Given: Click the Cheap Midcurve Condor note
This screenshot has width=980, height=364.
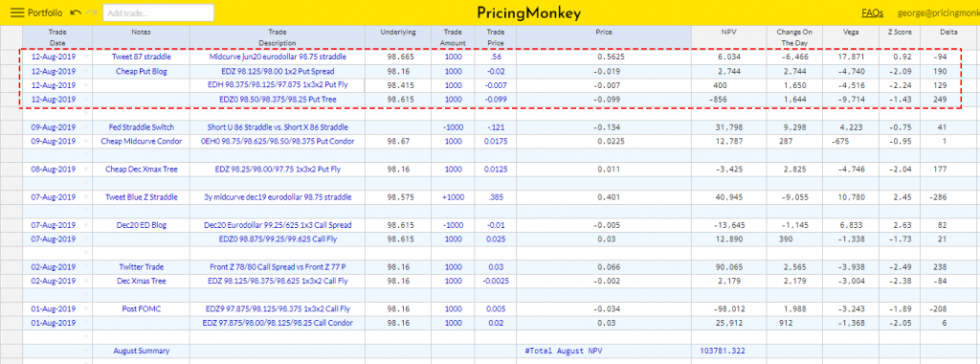Looking at the screenshot, I should (x=142, y=142).
